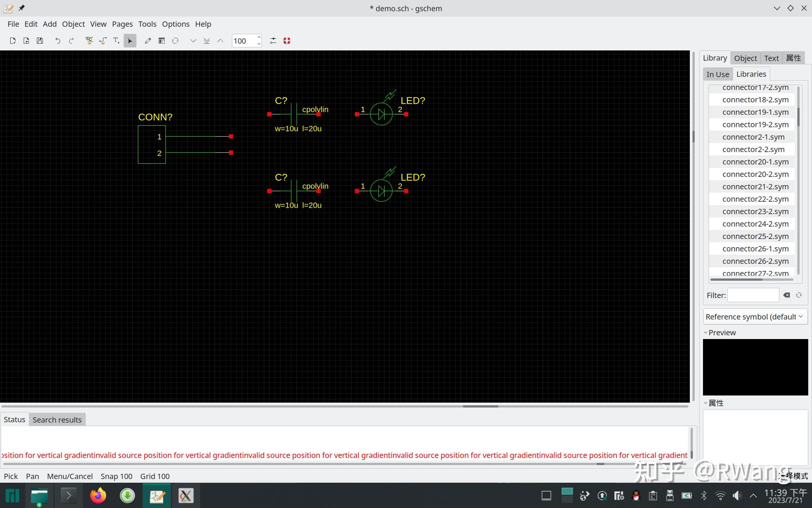Undo the last action
The width and height of the screenshot is (812, 508).
[58, 41]
